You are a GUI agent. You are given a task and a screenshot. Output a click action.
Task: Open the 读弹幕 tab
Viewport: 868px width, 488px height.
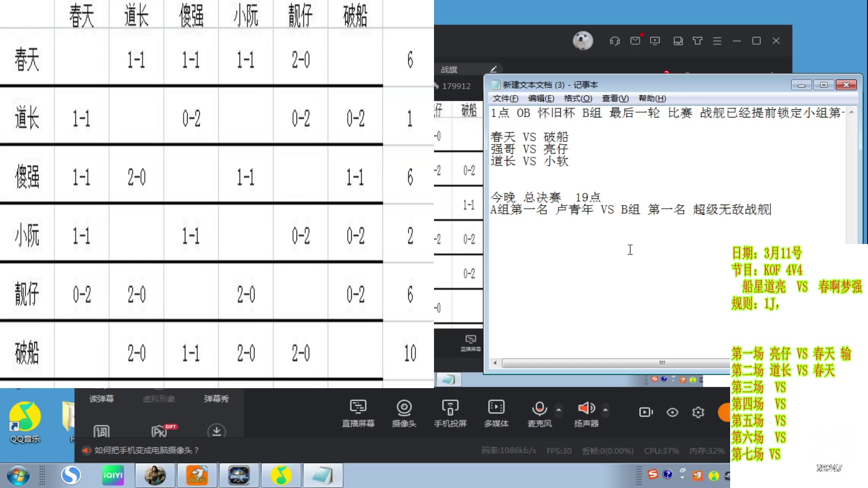(102, 399)
